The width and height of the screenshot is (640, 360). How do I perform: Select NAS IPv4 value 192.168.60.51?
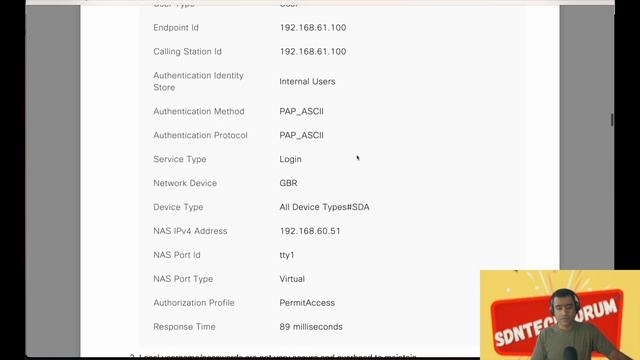click(310, 231)
